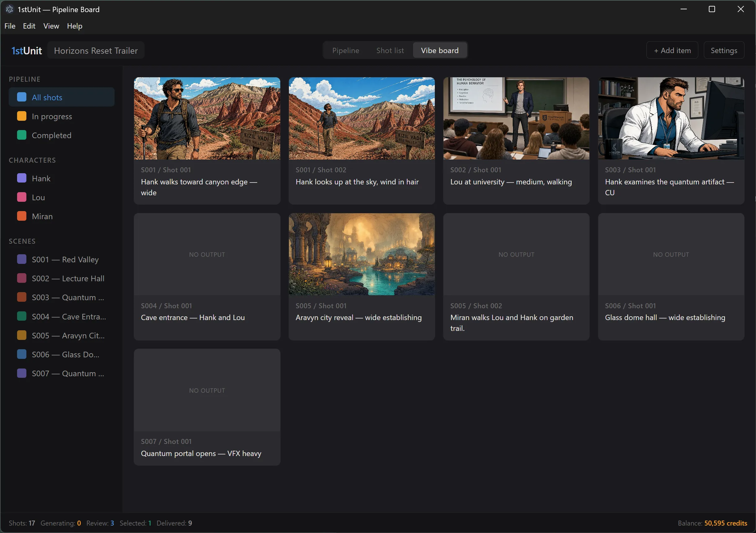Viewport: 756px width, 533px height.
Task: Select the purple Hank character swatch
Action: pos(22,178)
